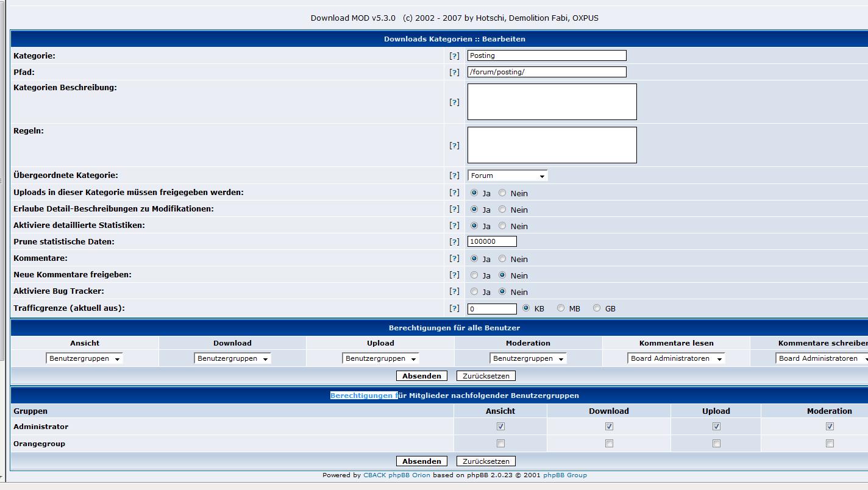
Task: Show help [?] for Prune statistische Daten
Action: [x=454, y=242]
